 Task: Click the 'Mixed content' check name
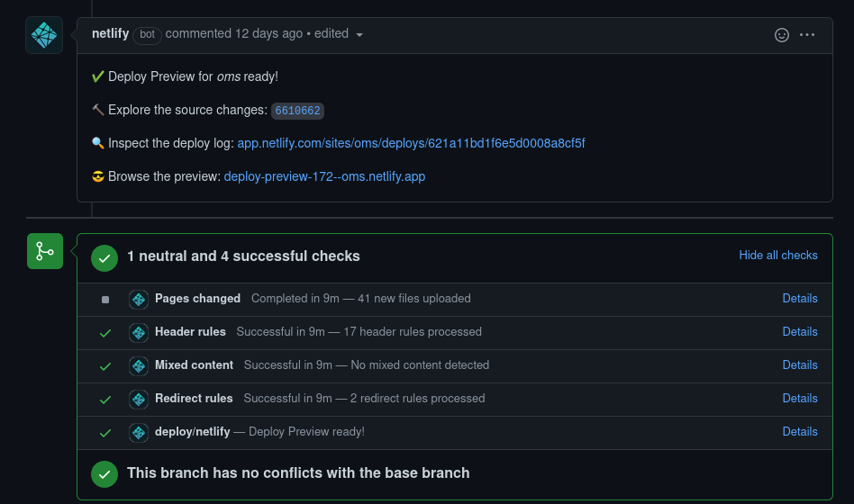(194, 364)
